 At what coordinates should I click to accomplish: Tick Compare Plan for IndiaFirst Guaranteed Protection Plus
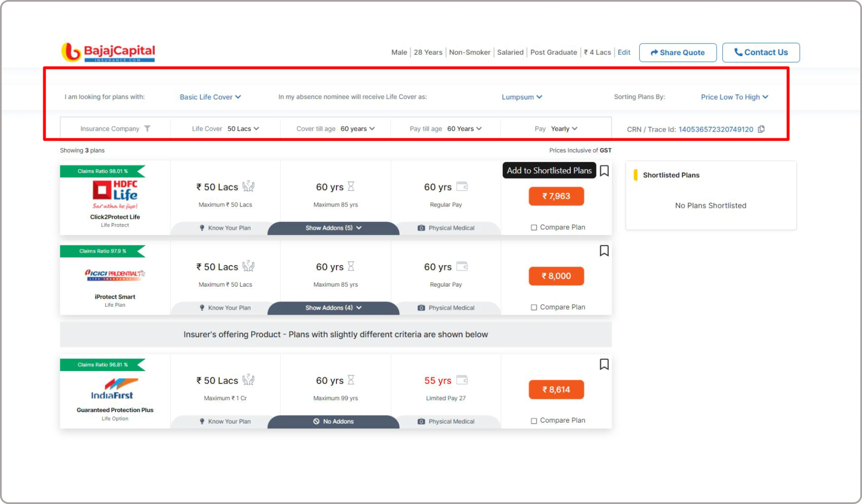point(534,421)
